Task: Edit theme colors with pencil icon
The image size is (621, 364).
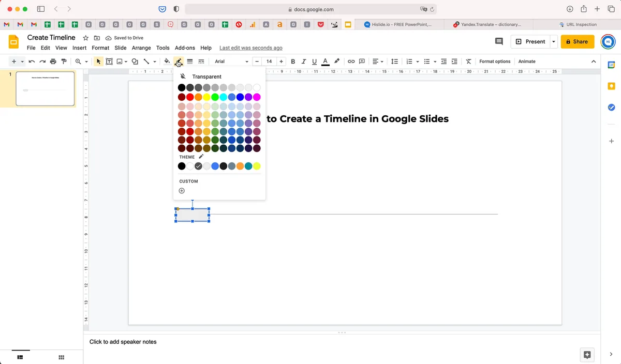Action: [x=201, y=157]
